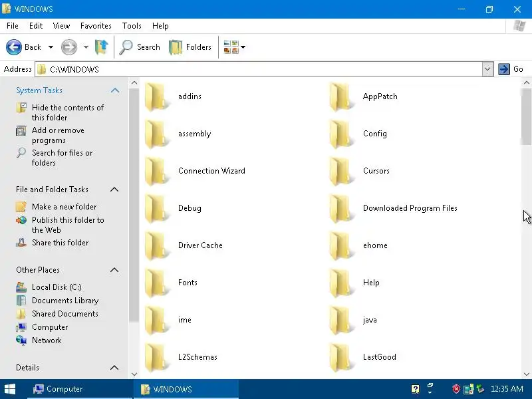Click Add or remove programs link
This screenshot has width=532, height=399.
(x=58, y=136)
